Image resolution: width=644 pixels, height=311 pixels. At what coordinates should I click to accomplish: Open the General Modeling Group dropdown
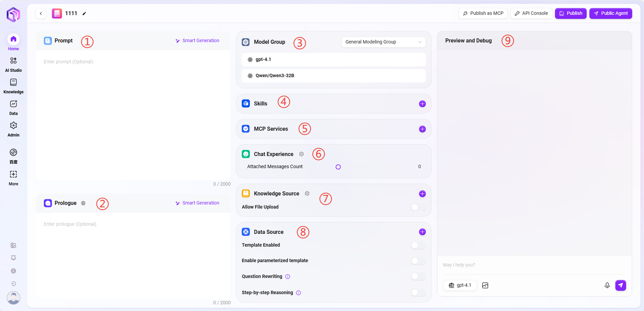pos(383,42)
